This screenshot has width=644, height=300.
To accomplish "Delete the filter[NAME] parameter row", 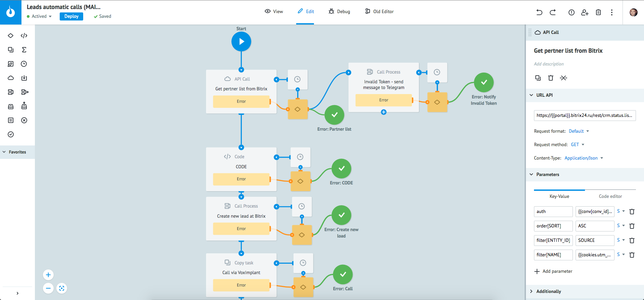I will coord(632,255).
